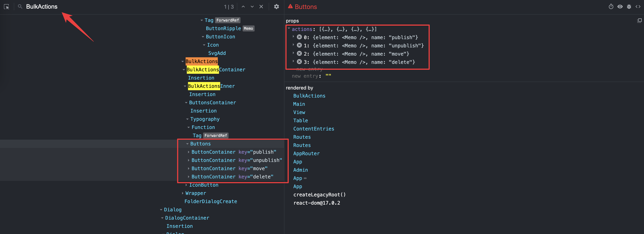Select AppRouter in rendered by list
644x234 pixels.
pyautogui.click(x=306, y=153)
